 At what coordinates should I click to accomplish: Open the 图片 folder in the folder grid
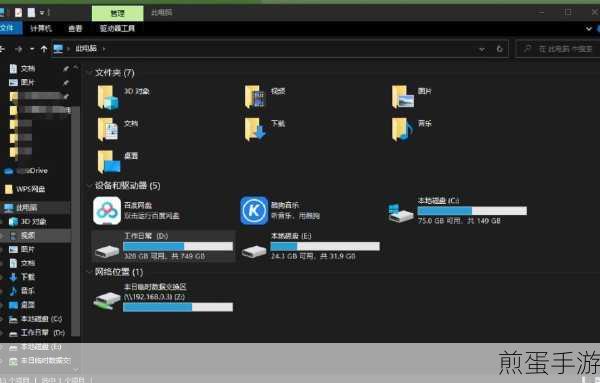pyautogui.click(x=403, y=97)
